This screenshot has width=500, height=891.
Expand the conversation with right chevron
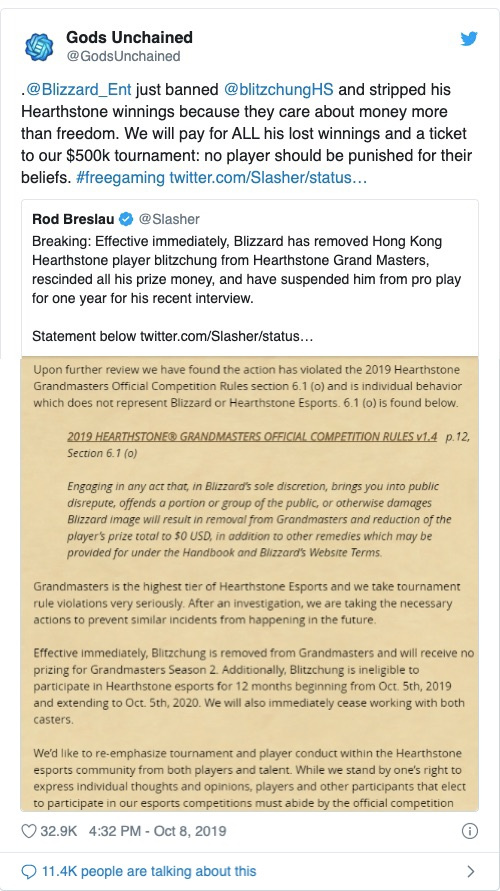point(470,871)
